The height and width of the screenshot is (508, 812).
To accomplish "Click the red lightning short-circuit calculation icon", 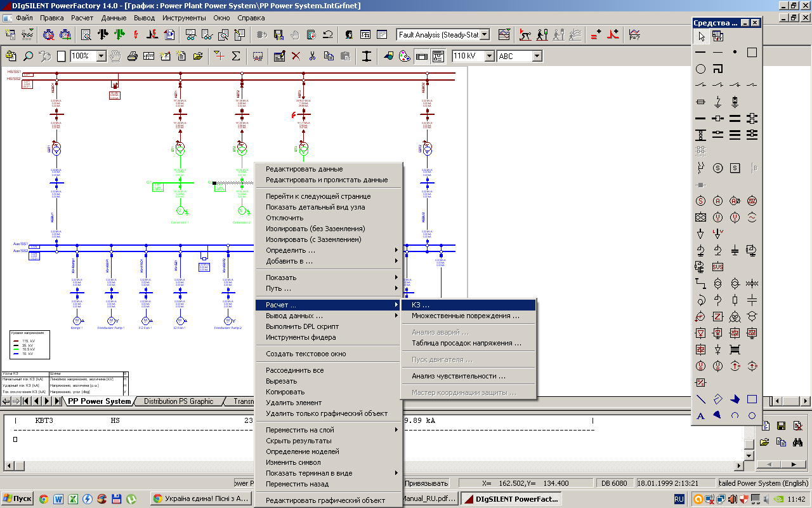I will [x=135, y=34].
